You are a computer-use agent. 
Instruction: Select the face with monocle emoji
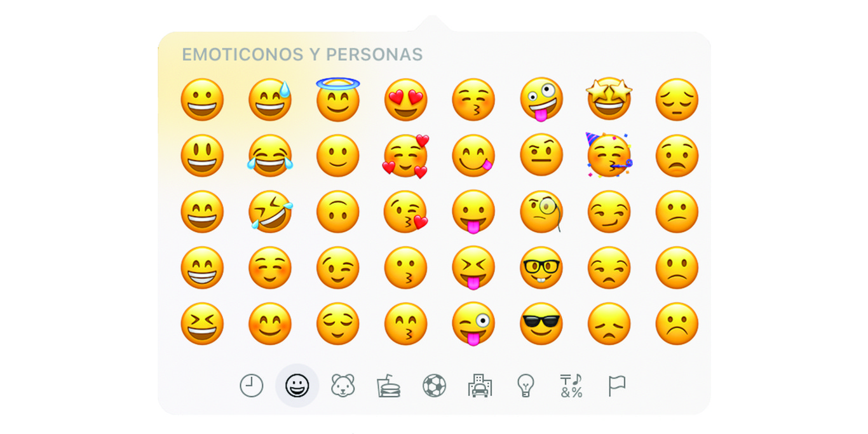[541, 212]
